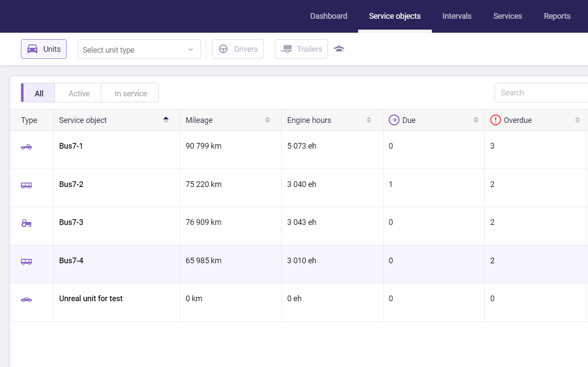
Task: Click the Trailers button
Action: (301, 49)
